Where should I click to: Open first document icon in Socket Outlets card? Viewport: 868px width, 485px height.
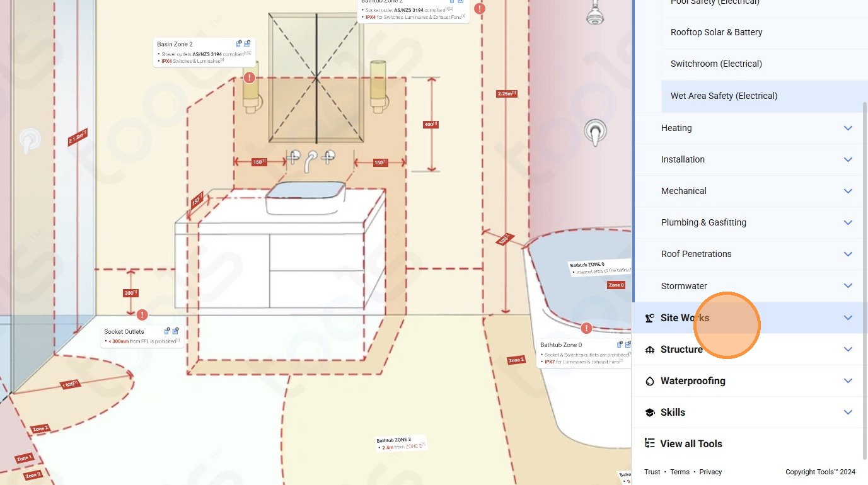[167, 331]
